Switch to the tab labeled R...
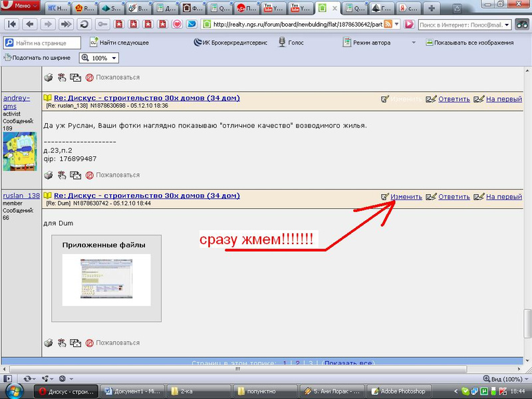 [x=85, y=8]
